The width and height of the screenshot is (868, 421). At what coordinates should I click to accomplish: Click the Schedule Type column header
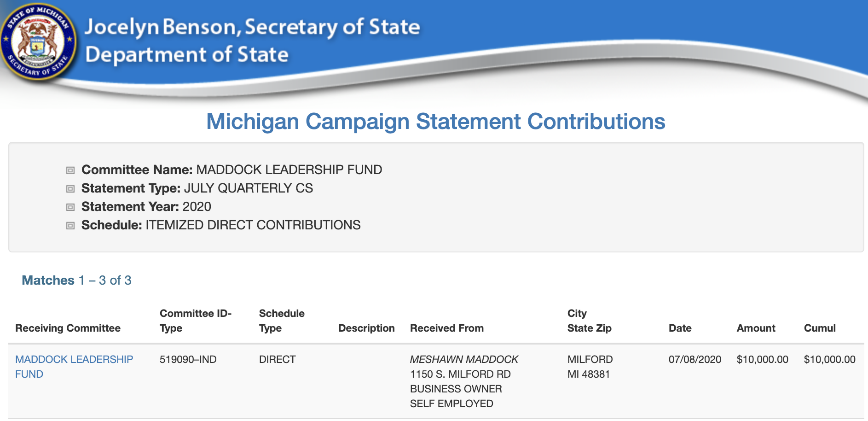tap(281, 321)
